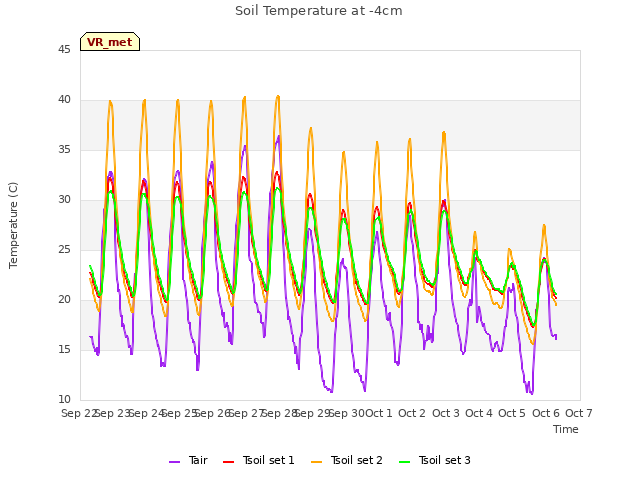Click the 35 y-axis tick label

(x=64, y=149)
